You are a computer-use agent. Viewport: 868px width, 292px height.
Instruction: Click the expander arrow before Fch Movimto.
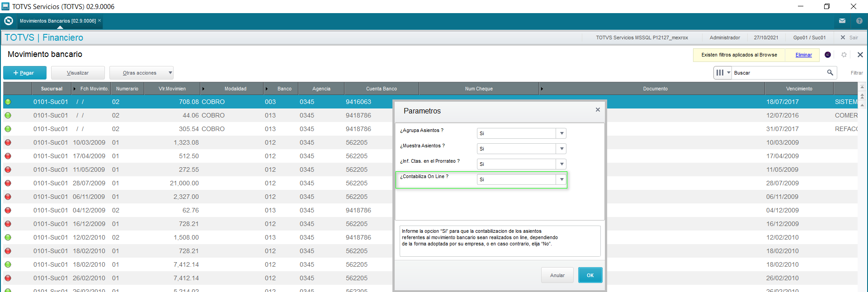(75, 89)
